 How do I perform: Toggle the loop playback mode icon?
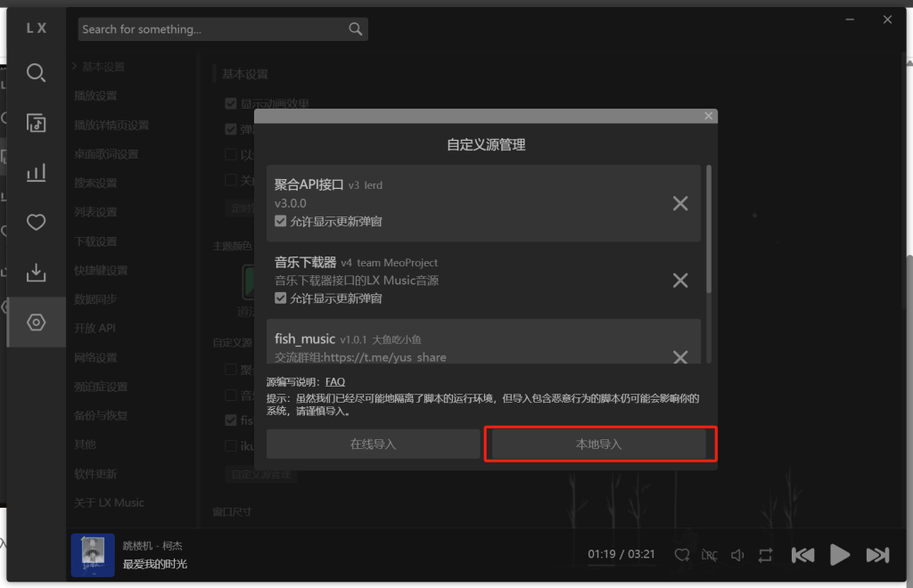coord(765,555)
